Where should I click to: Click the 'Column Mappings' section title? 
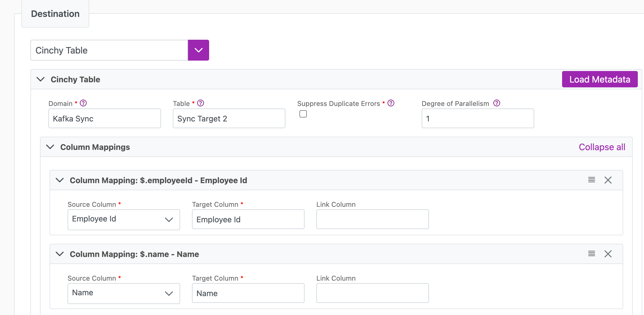point(95,147)
